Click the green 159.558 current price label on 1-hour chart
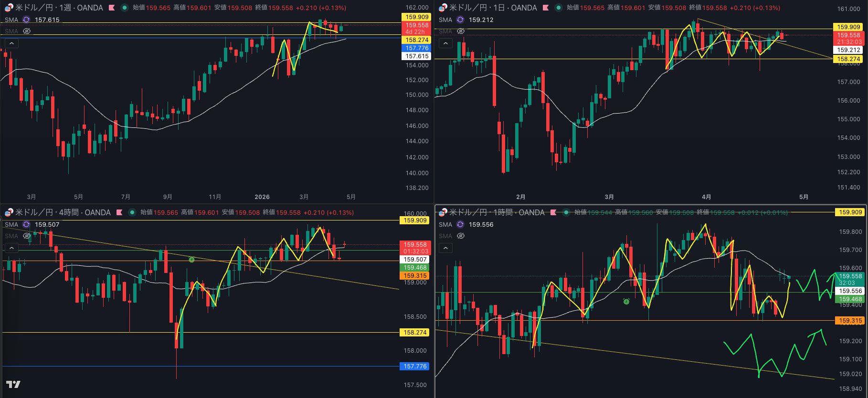868x398 pixels. [850, 279]
